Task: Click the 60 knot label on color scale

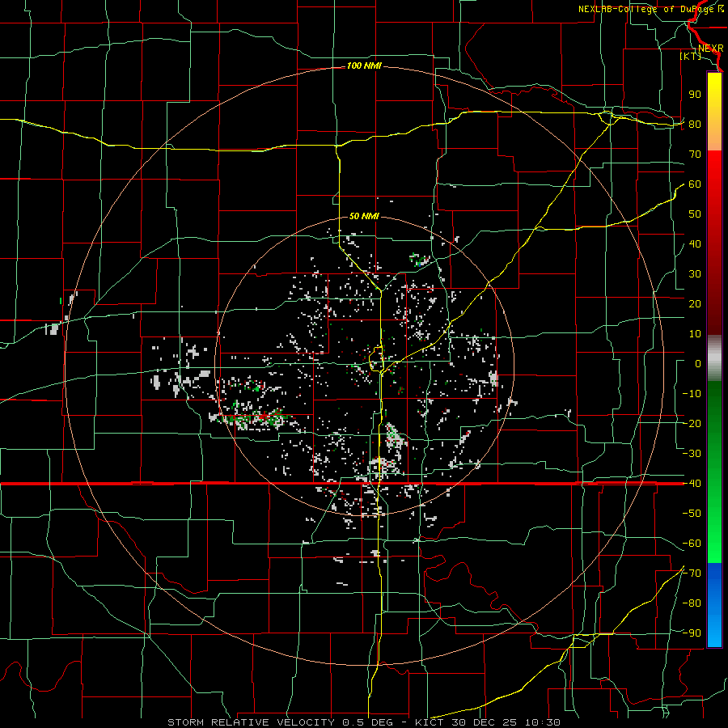Action: click(695, 184)
